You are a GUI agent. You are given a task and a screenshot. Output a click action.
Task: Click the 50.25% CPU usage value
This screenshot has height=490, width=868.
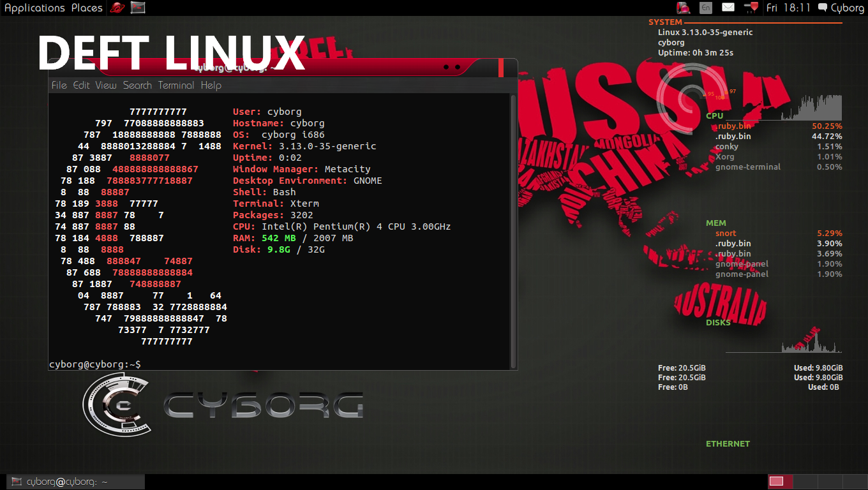click(827, 126)
